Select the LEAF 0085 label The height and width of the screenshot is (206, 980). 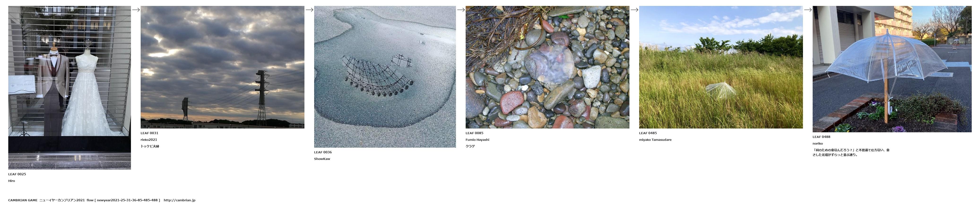pyautogui.click(x=474, y=133)
